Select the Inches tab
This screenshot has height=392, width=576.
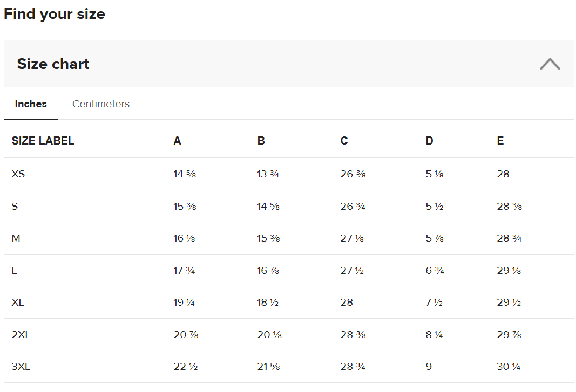pyautogui.click(x=31, y=104)
